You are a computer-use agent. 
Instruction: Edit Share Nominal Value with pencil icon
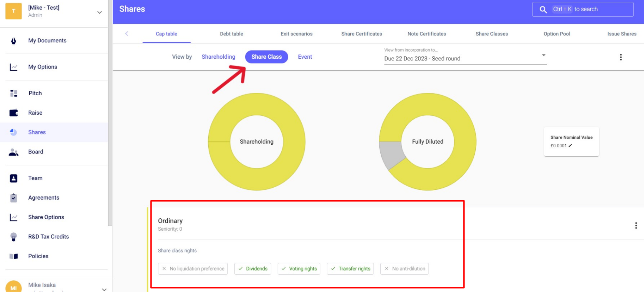pyautogui.click(x=570, y=146)
